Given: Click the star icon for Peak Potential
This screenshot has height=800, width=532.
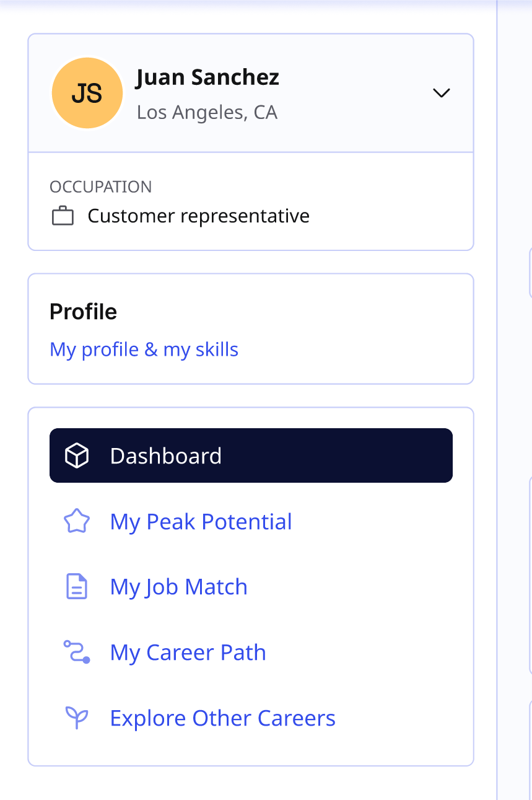Looking at the screenshot, I should coord(77,522).
